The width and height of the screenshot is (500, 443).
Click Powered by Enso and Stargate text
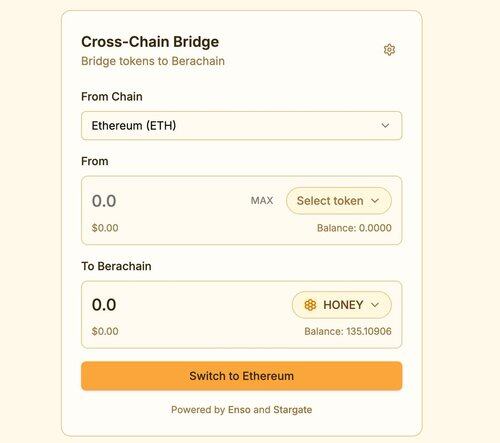242,410
